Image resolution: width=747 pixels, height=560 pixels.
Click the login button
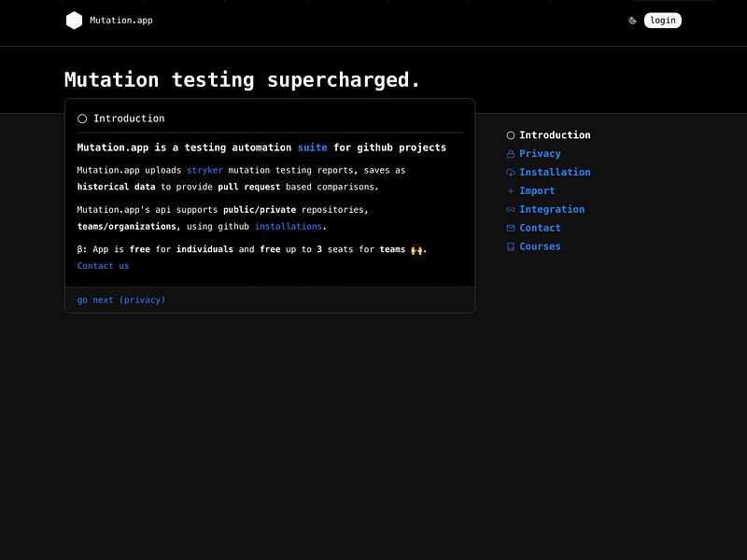click(x=663, y=21)
